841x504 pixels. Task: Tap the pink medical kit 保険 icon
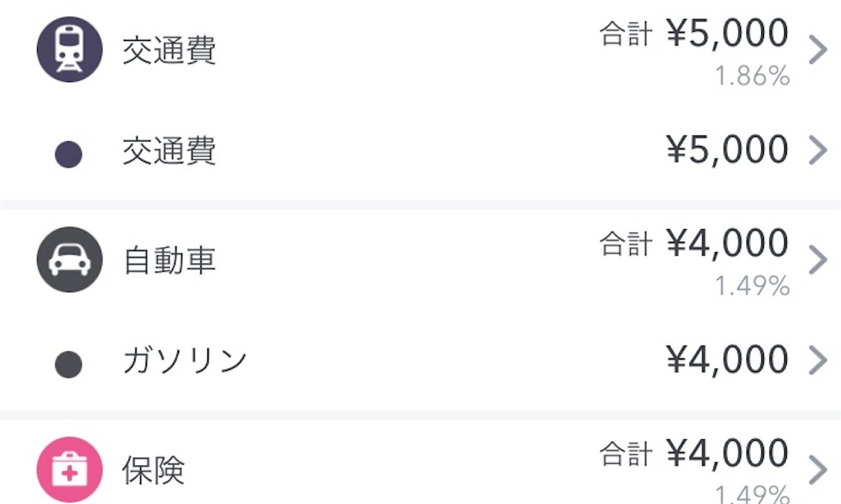click(69, 470)
